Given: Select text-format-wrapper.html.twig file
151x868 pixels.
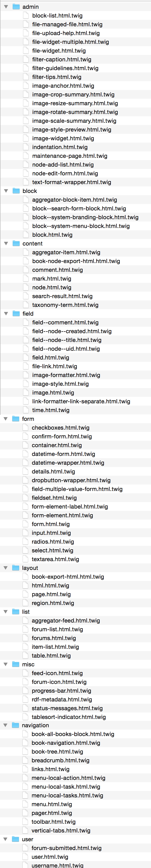Looking at the screenshot, I should [72, 182].
